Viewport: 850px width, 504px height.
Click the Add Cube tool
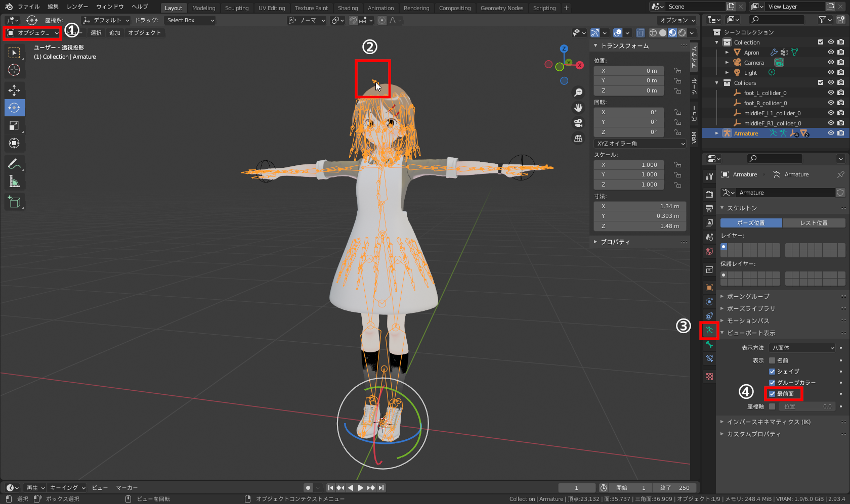[14, 202]
